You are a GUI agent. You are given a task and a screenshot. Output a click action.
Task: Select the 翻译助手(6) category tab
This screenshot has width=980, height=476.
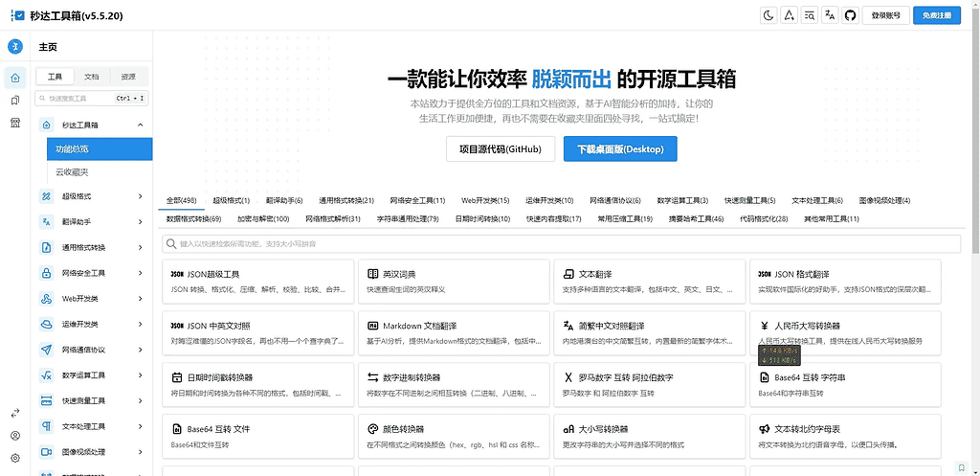pyautogui.click(x=283, y=201)
